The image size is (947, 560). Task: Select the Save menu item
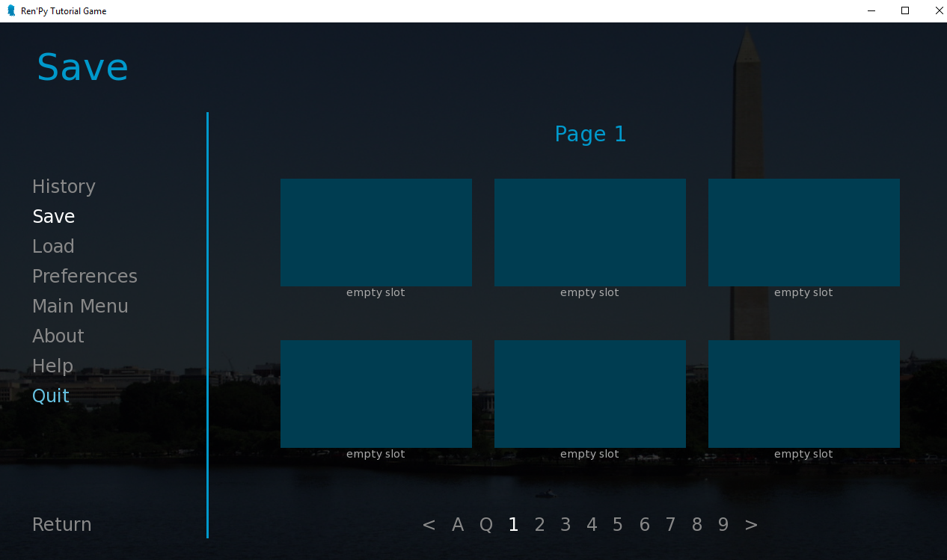tap(53, 216)
